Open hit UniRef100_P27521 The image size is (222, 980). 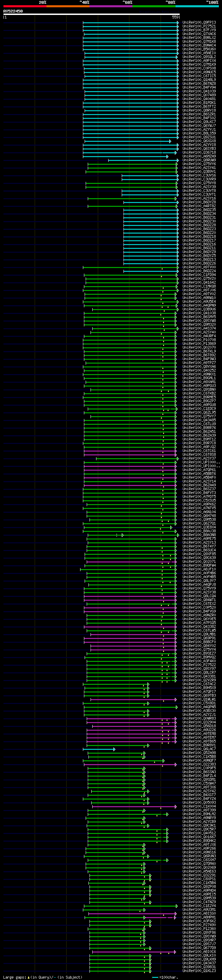[x=199, y=26]
